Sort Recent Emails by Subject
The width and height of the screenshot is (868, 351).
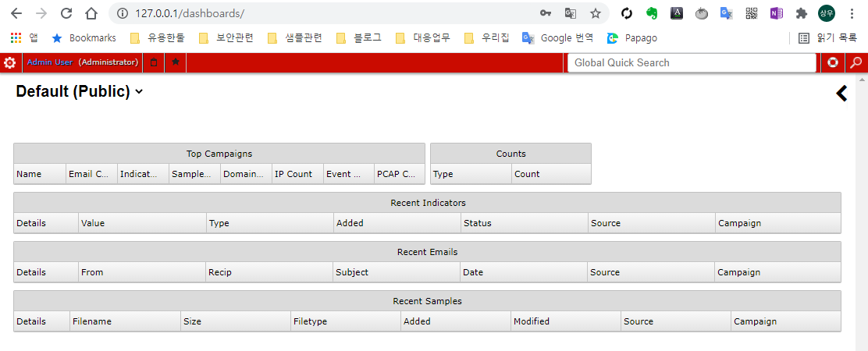pos(397,272)
